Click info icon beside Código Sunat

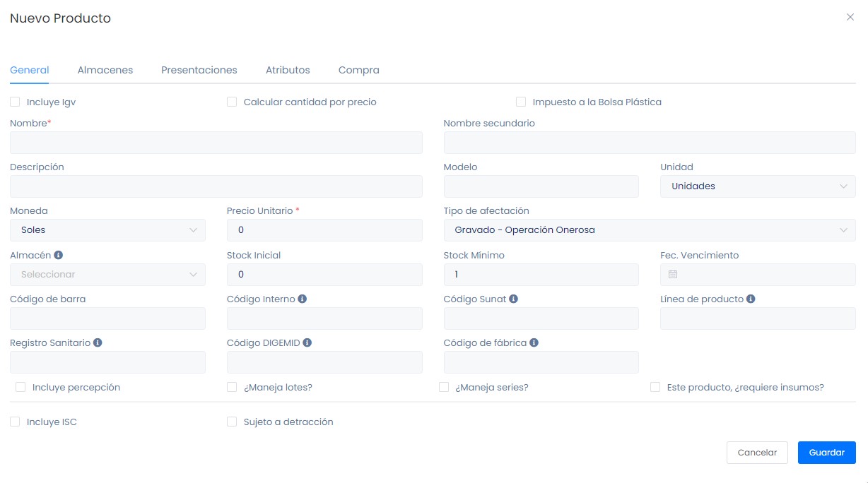coord(514,299)
